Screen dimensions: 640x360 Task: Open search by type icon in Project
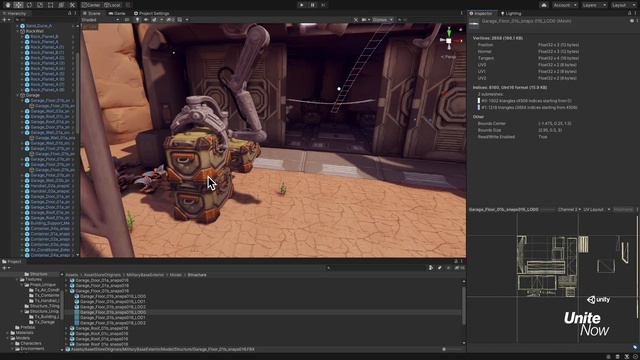[x=431, y=268]
